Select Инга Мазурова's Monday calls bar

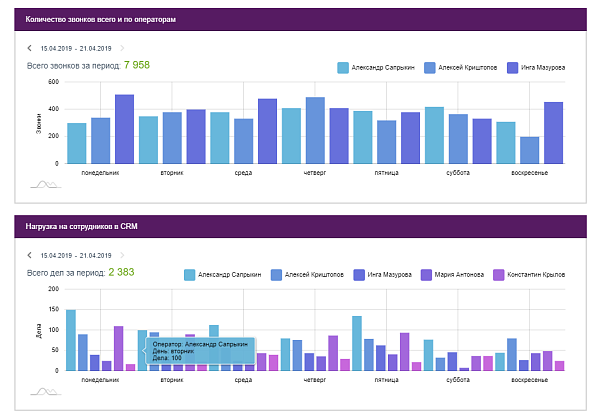click(x=124, y=129)
